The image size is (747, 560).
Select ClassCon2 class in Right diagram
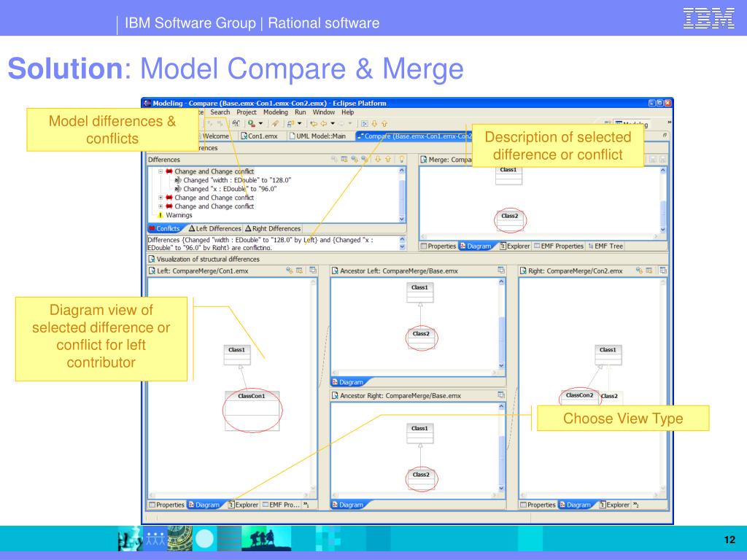point(579,397)
